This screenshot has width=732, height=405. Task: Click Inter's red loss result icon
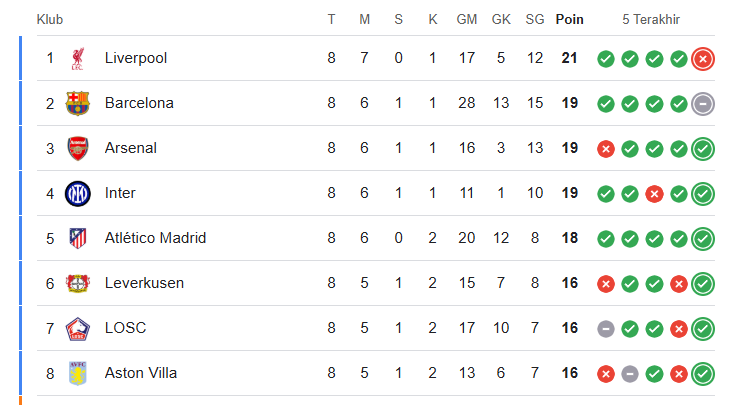click(x=654, y=194)
